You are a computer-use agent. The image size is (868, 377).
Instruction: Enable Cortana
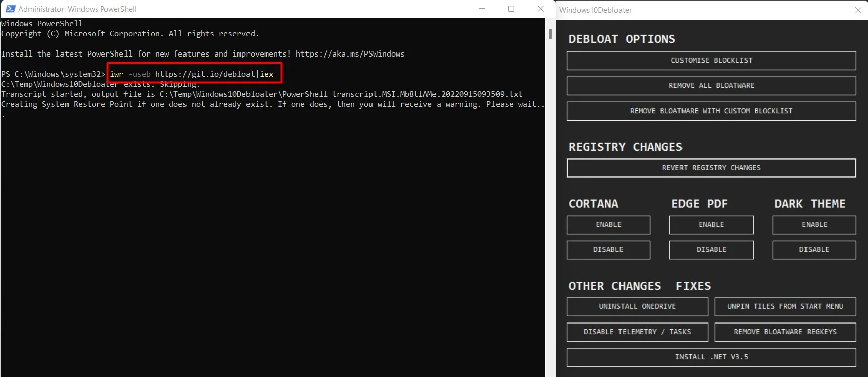[x=608, y=225]
